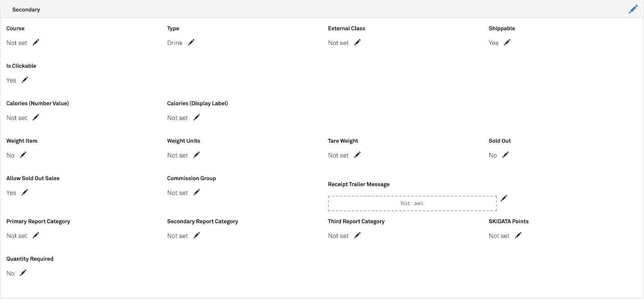Click pencil icon next to Type Drink
The image size is (644, 299).
[191, 42]
